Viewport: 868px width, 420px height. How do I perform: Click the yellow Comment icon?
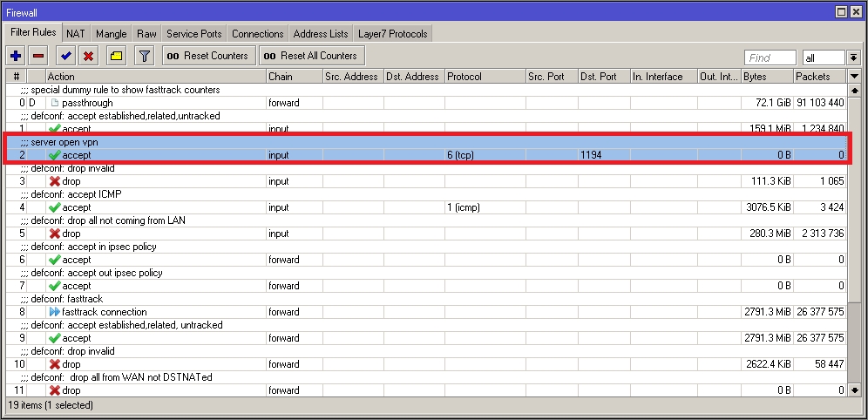click(116, 56)
